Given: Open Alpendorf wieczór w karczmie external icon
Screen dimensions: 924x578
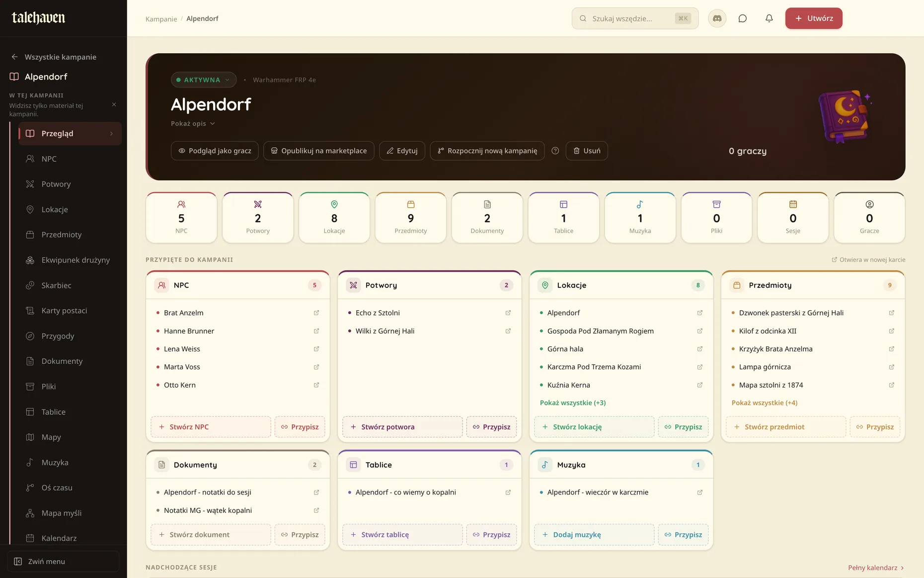Looking at the screenshot, I should coord(700,492).
